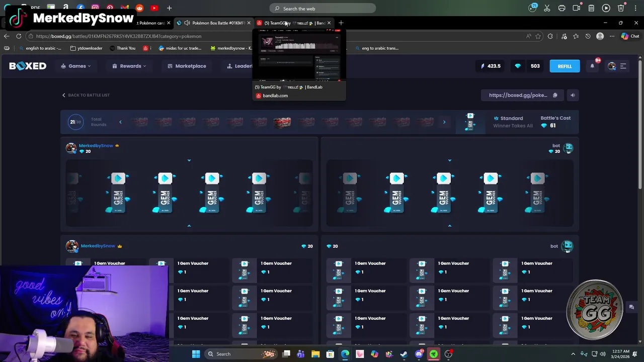Open YouTube shortcut in the top bar
This screenshot has height=362, width=644.
[x=154, y=8]
